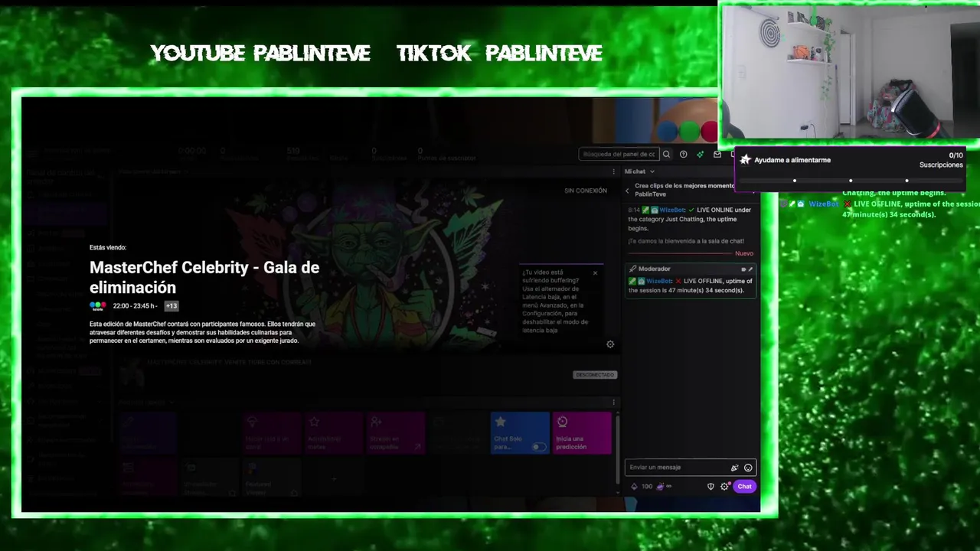
Task: Open the inbox envelope icon
Action: click(x=717, y=154)
